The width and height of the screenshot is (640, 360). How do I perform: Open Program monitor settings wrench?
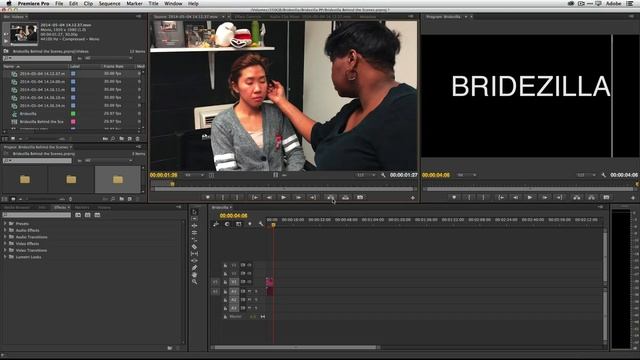(x=604, y=175)
